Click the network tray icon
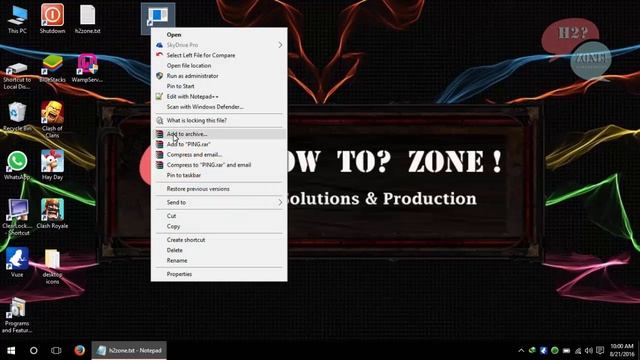Screen dimensions: 640x360 pos(578,350)
